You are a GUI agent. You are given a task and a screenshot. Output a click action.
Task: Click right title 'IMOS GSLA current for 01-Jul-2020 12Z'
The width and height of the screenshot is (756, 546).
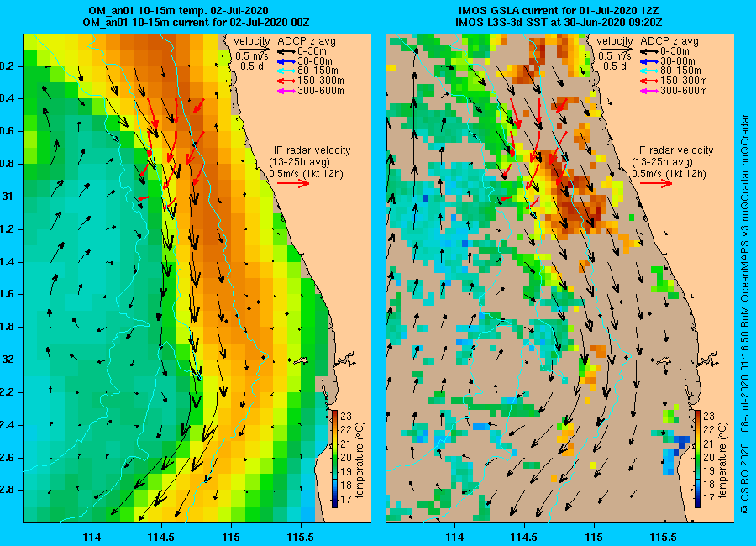click(x=559, y=11)
